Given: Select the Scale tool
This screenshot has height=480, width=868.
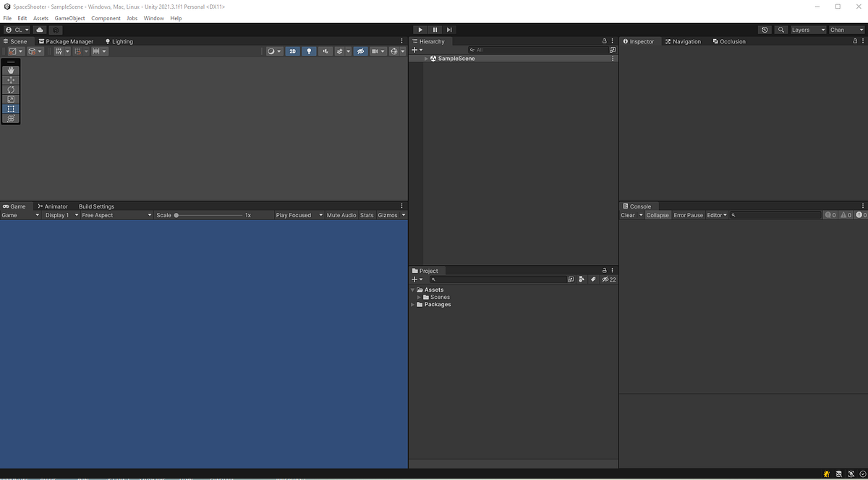Looking at the screenshot, I should (10, 99).
